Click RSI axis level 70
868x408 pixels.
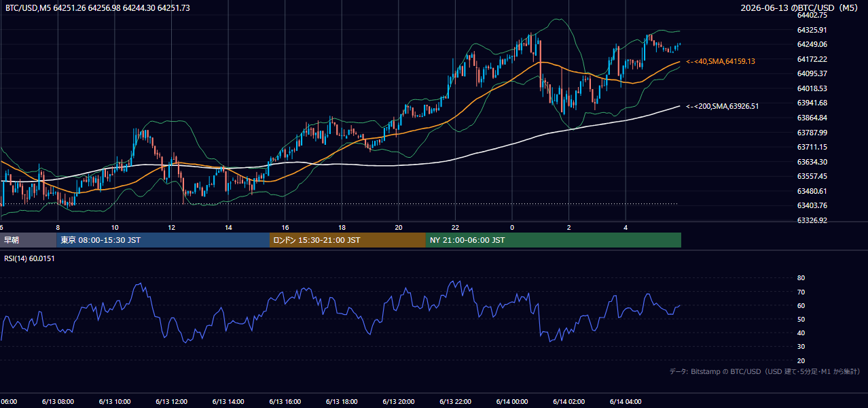pos(801,292)
